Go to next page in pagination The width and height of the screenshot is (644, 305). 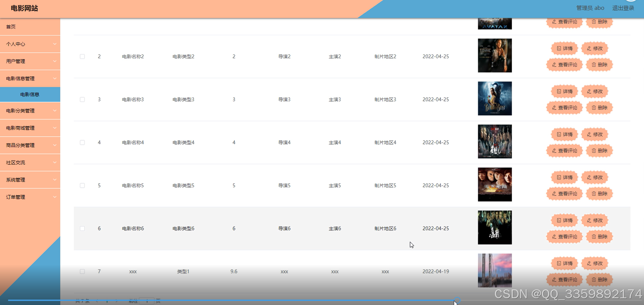(x=116, y=300)
